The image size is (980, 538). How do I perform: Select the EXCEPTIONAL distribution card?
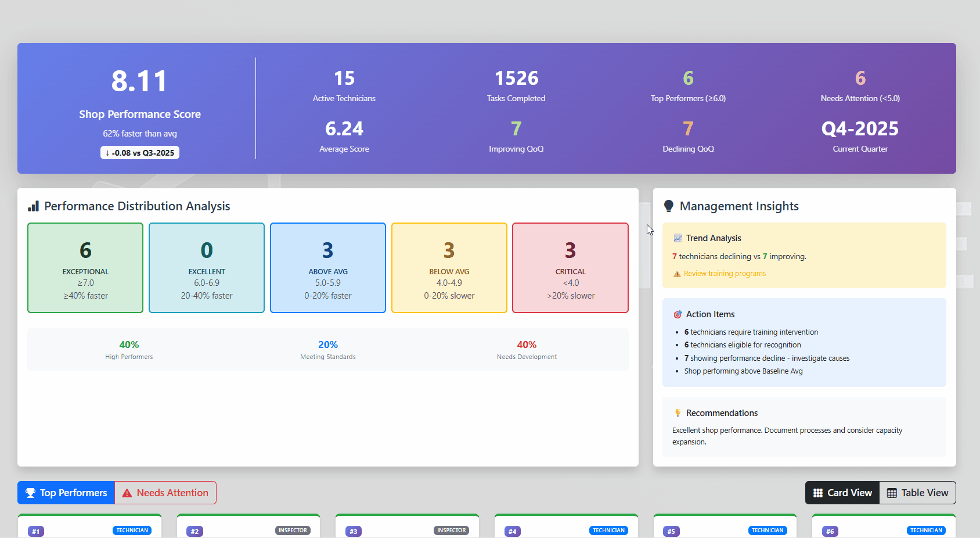[x=85, y=268]
